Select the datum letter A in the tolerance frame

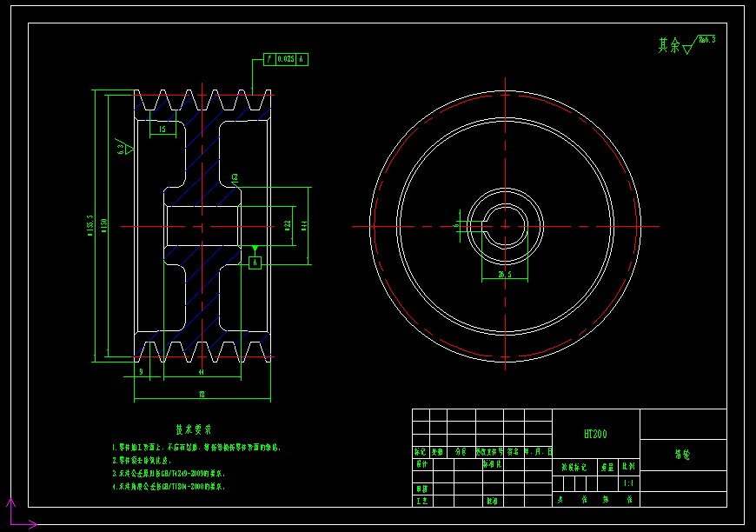coord(302,59)
